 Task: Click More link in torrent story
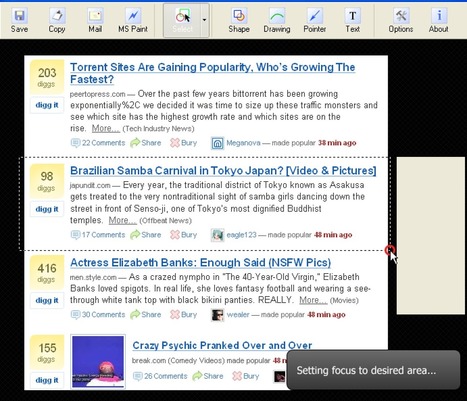coord(106,128)
